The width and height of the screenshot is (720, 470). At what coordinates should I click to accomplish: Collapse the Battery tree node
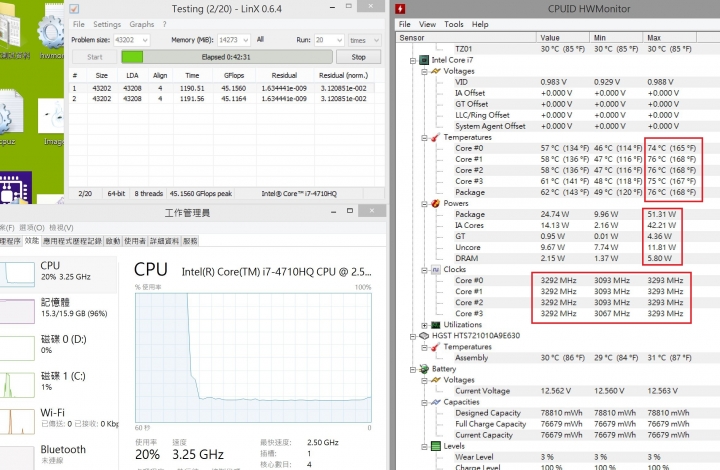(x=413, y=369)
